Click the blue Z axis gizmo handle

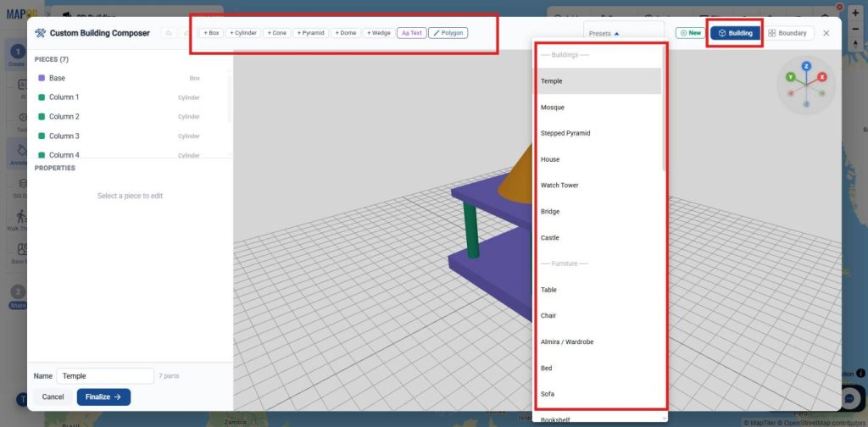click(807, 66)
